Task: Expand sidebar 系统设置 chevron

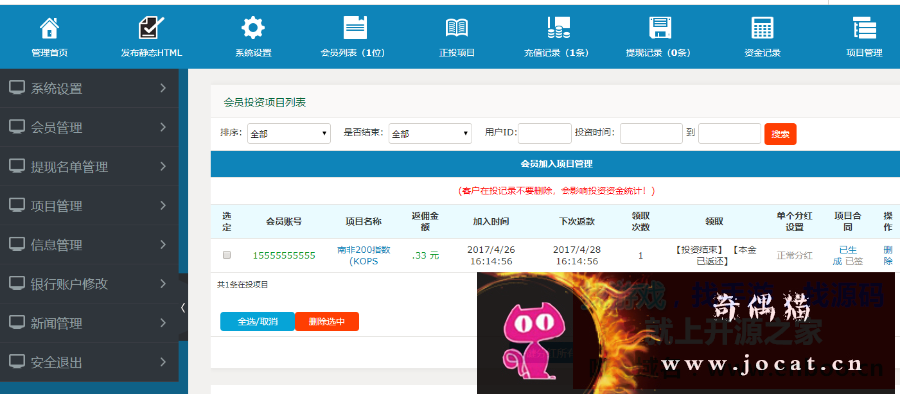Action: pyautogui.click(x=163, y=88)
